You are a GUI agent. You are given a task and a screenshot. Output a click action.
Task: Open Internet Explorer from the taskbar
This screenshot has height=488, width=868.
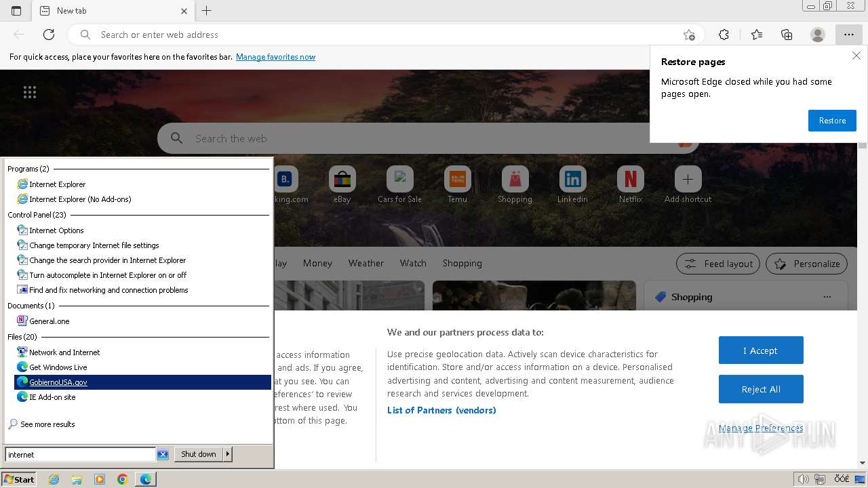pos(54,479)
